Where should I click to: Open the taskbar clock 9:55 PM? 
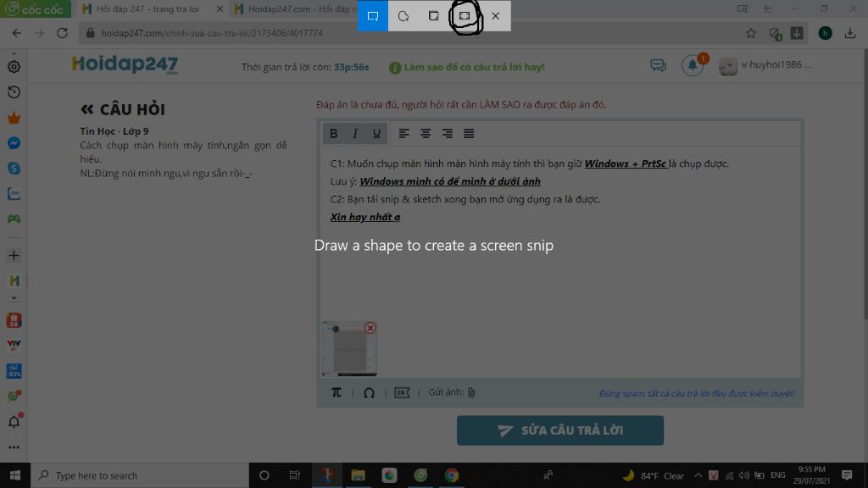[811, 475]
